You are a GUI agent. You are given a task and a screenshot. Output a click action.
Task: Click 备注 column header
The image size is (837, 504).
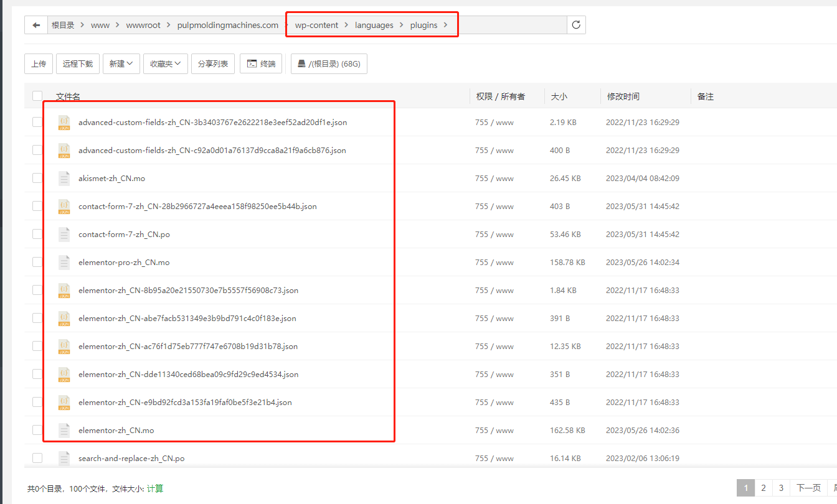pos(706,96)
